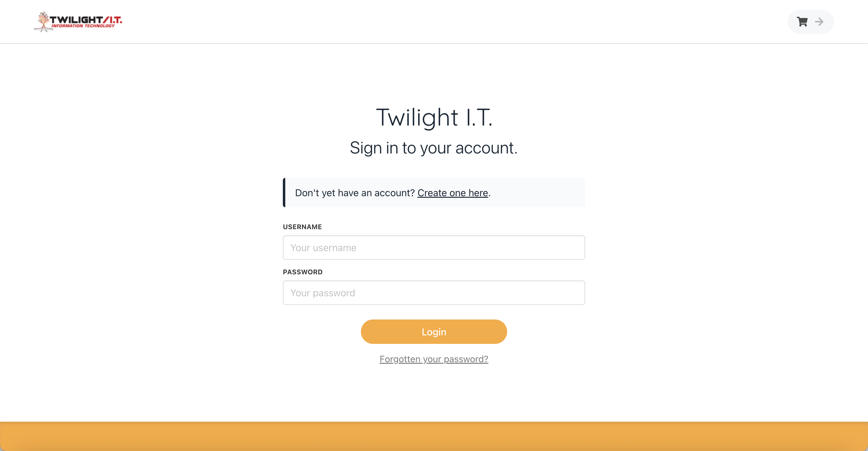The height and width of the screenshot is (451, 868).
Task: Open the shopping cart icon
Action: pos(802,22)
